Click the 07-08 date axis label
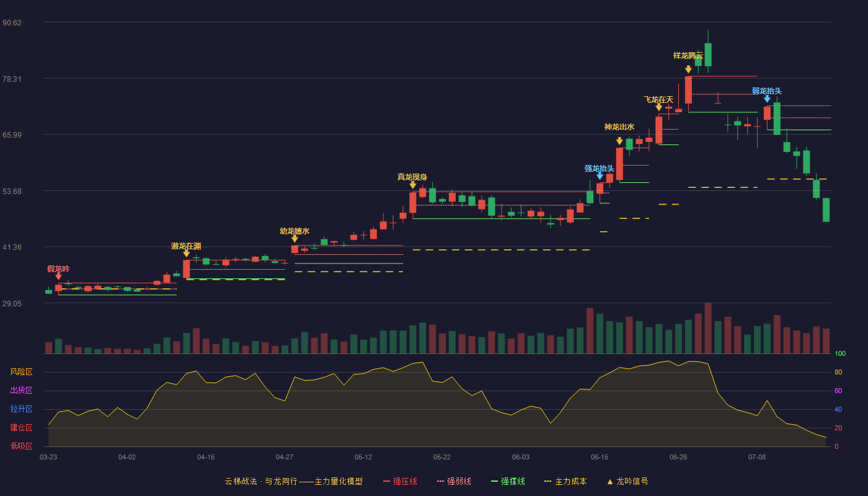 tap(757, 457)
